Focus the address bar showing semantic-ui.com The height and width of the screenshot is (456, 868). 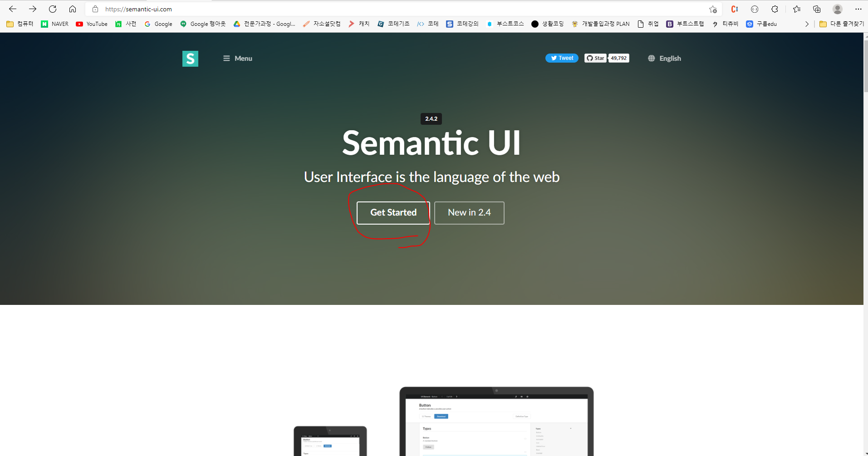click(x=404, y=9)
